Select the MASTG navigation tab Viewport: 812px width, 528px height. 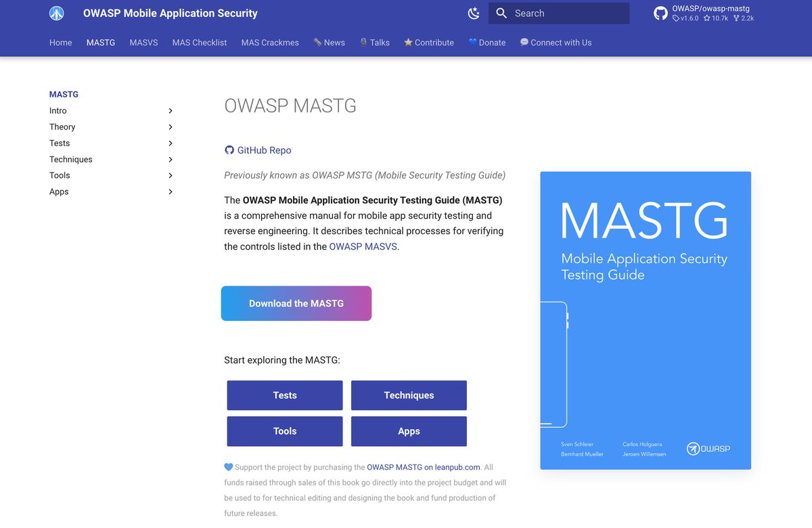coord(101,43)
